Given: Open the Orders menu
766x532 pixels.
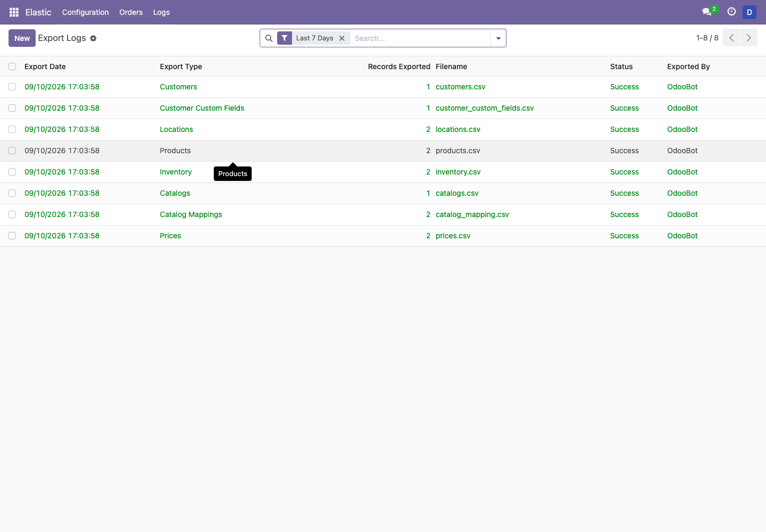Looking at the screenshot, I should (x=131, y=12).
